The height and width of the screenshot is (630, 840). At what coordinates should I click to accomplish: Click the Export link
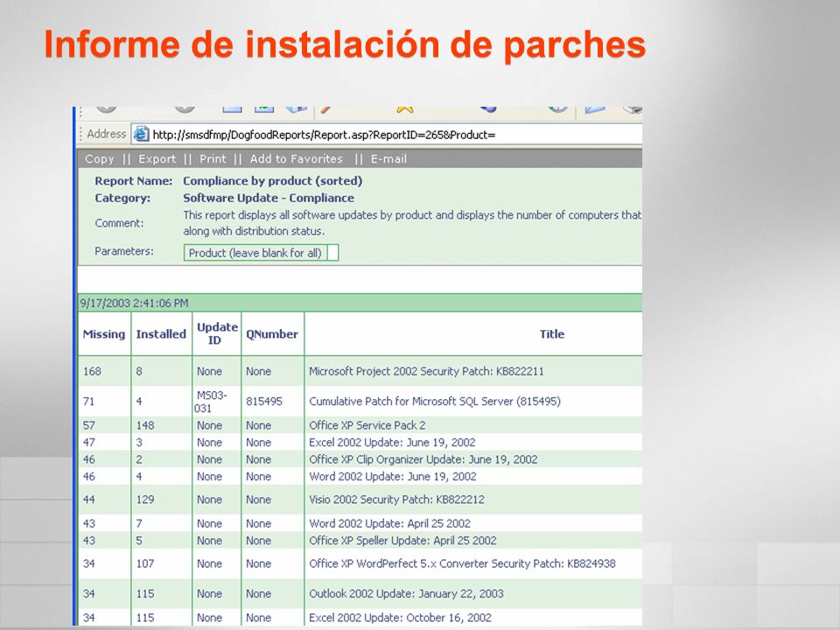157,159
